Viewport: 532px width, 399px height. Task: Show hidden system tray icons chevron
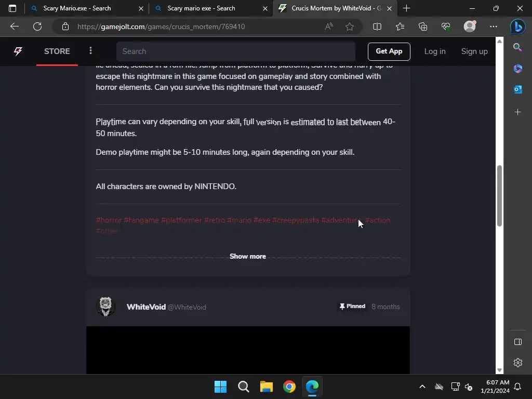[422, 387]
